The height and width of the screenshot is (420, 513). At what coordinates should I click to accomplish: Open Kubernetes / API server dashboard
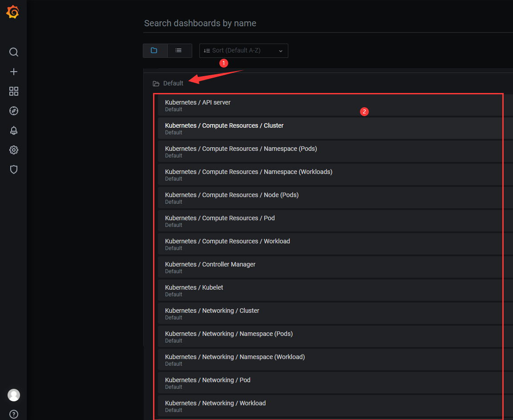(335, 105)
